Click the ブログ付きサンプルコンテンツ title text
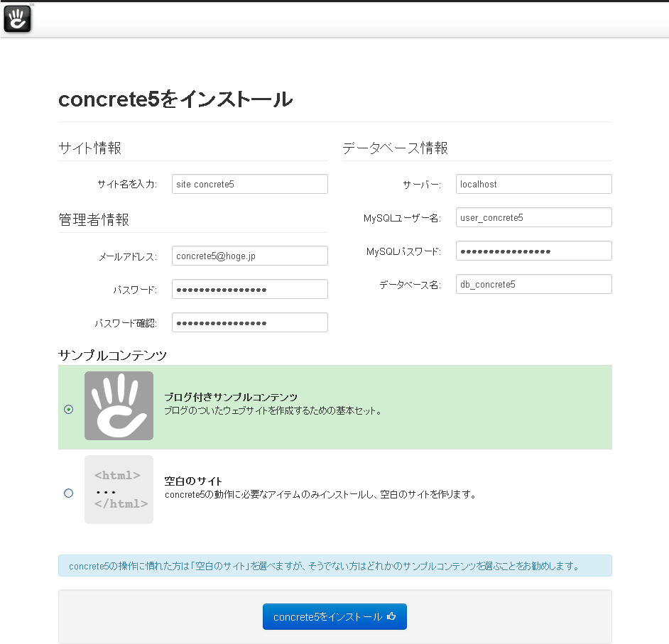Screen dimensions: 669x644 (x=231, y=397)
